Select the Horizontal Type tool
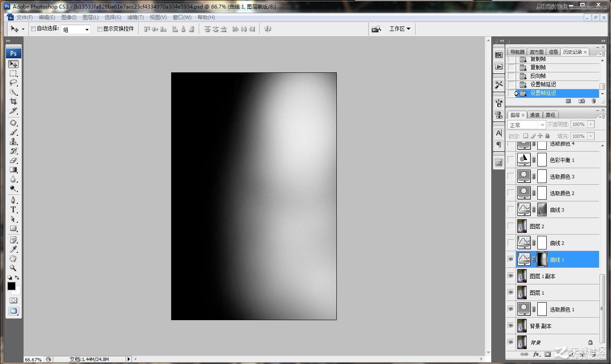This screenshot has height=364, width=611. (13, 209)
